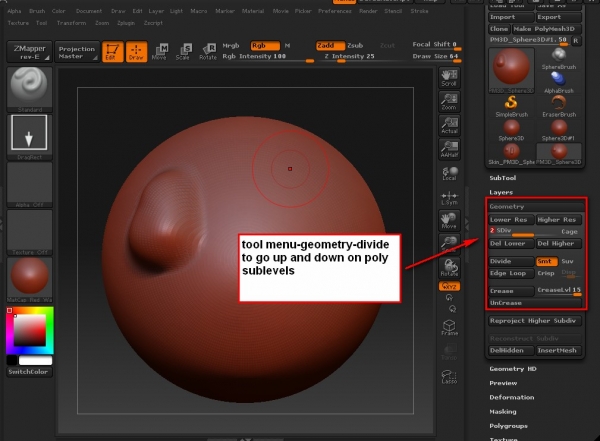Select the black secondary color swatch
The image size is (600, 441).
tap(12, 360)
